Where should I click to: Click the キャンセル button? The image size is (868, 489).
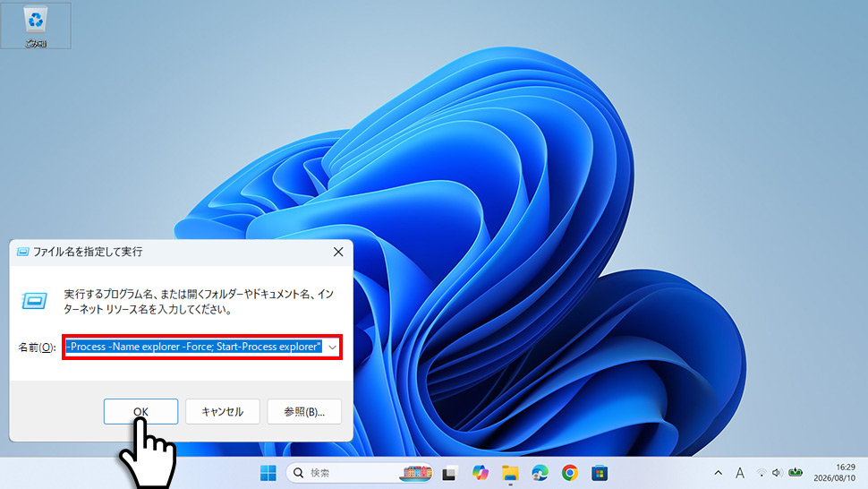click(x=223, y=411)
